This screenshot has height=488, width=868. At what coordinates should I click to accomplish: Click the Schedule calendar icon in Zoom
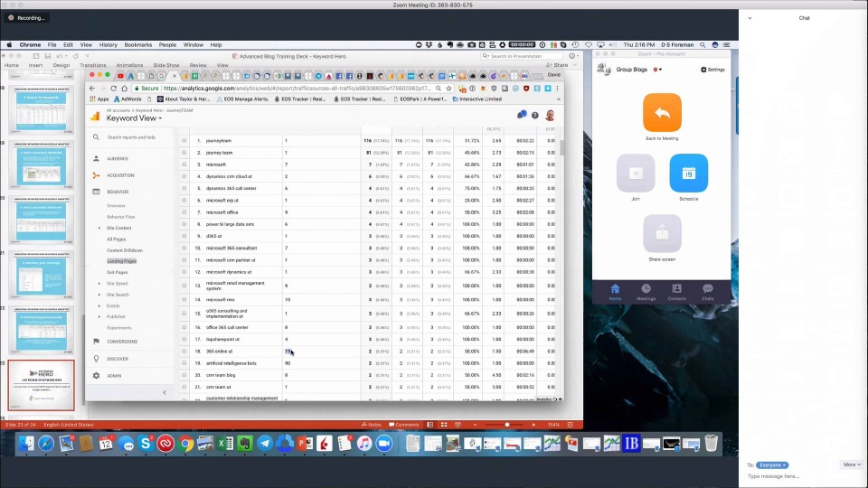point(689,174)
